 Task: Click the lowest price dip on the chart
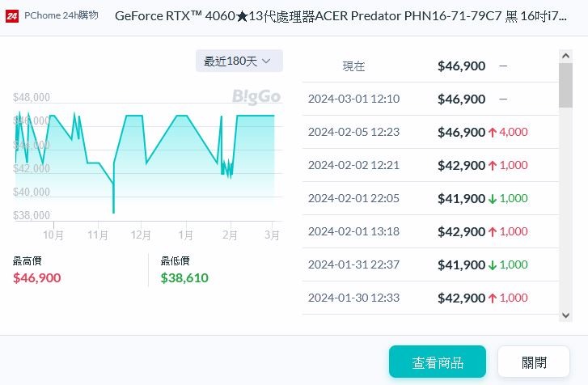point(113,212)
